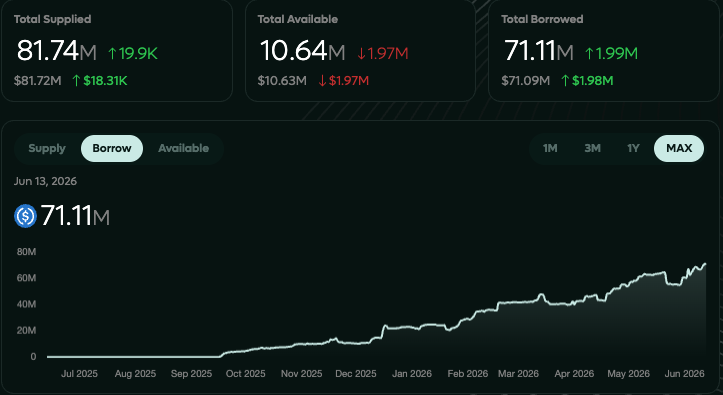Switch chart to the Supply tab

pos(47,148)
